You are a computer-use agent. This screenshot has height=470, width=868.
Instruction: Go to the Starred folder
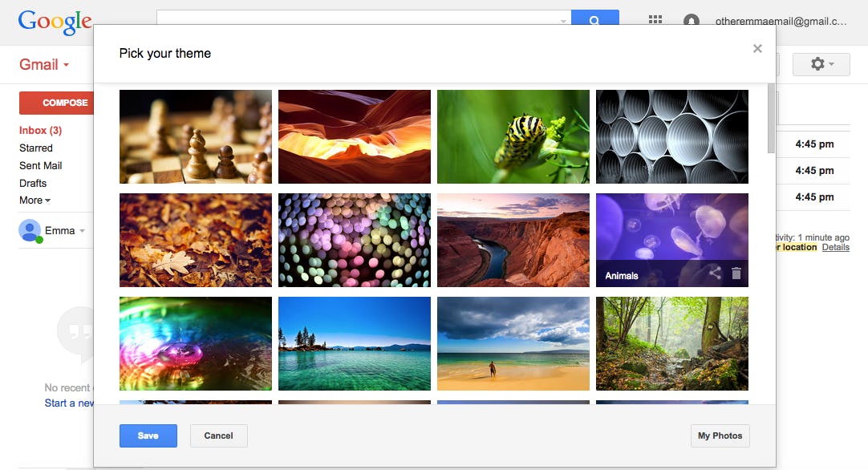coord(36,148)
